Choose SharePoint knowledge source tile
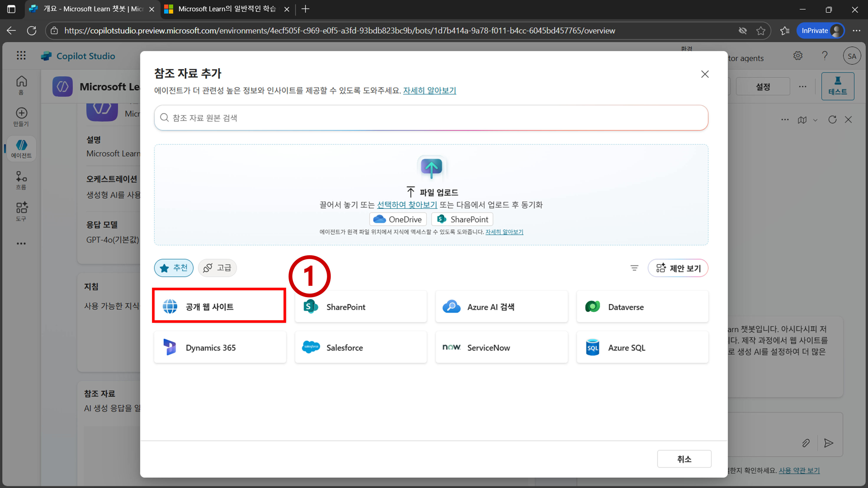The width and height of the screenshot is (868, 488). (x=360, y=306)
